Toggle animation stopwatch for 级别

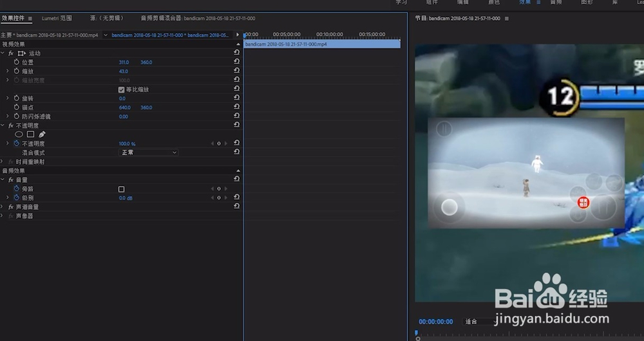coord(17,198)
